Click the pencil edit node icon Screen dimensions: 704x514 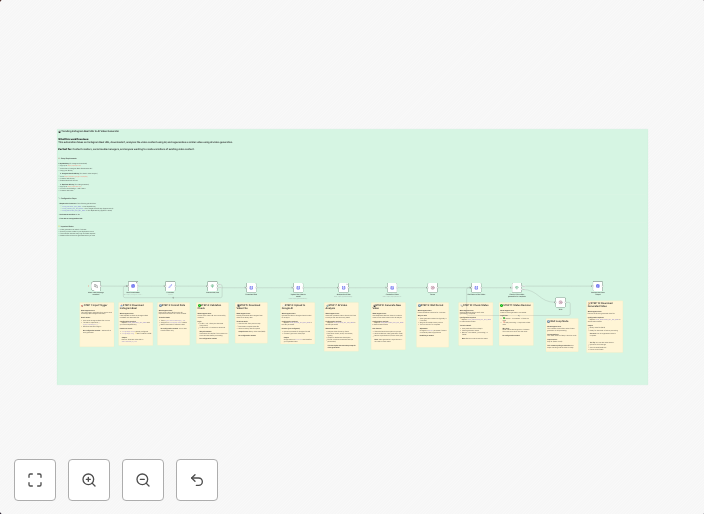171,287
